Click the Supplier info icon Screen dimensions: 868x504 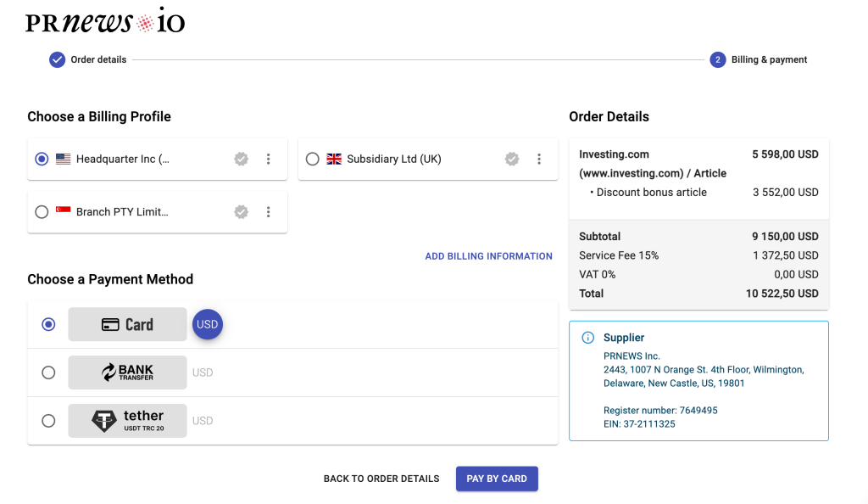(x=588, y=338)
